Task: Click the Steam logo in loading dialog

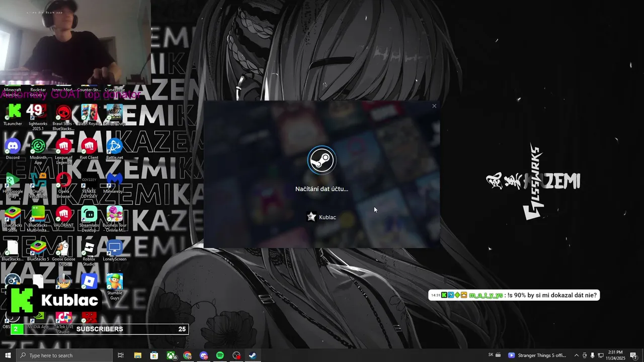Action: click(x=321, y=160)
